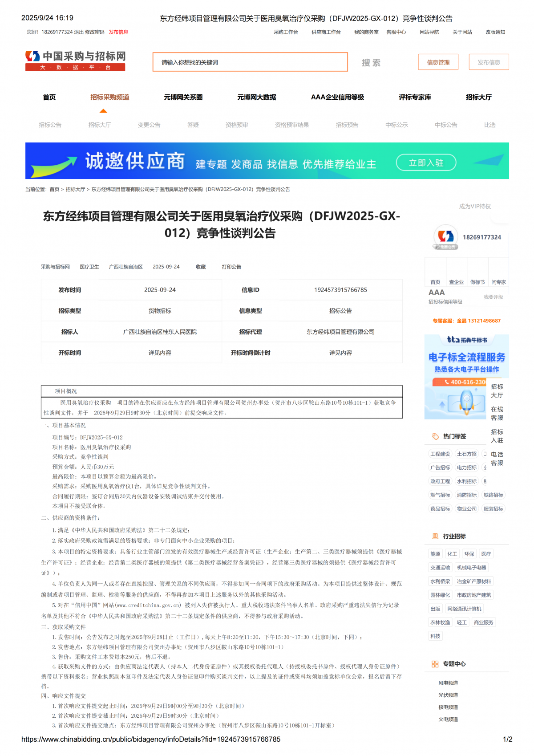This screenshot has width=534, height=756.
Task: Select the 消防招标 hot tag
Action: 467,495
